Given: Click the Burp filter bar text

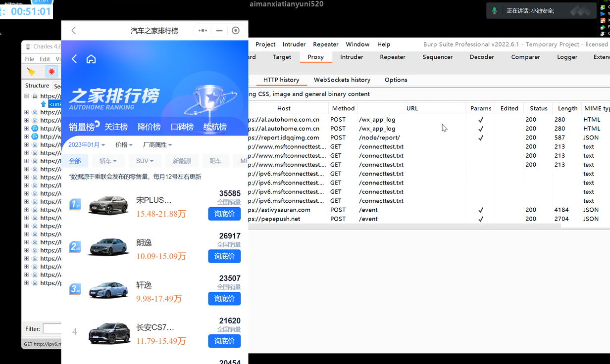Looking at the screenshot, I should (x=309, y=94).
